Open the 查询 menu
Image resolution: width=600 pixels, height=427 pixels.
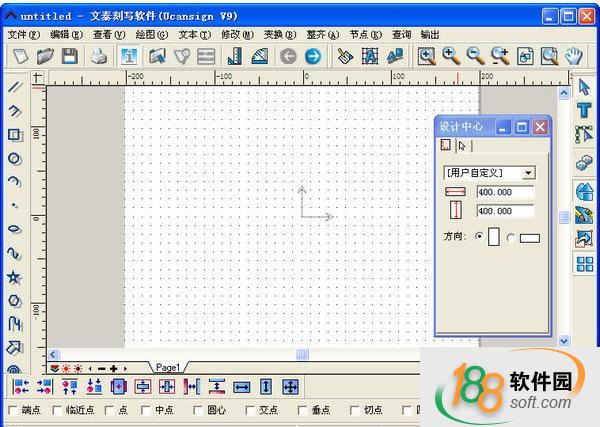pos(401,34)
